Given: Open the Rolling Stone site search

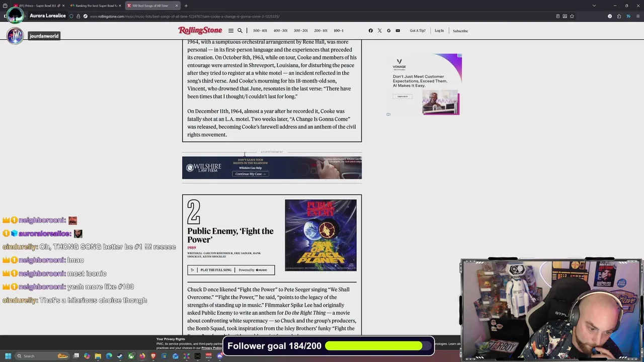Looking at the screenshot, I should pos(240,31).
